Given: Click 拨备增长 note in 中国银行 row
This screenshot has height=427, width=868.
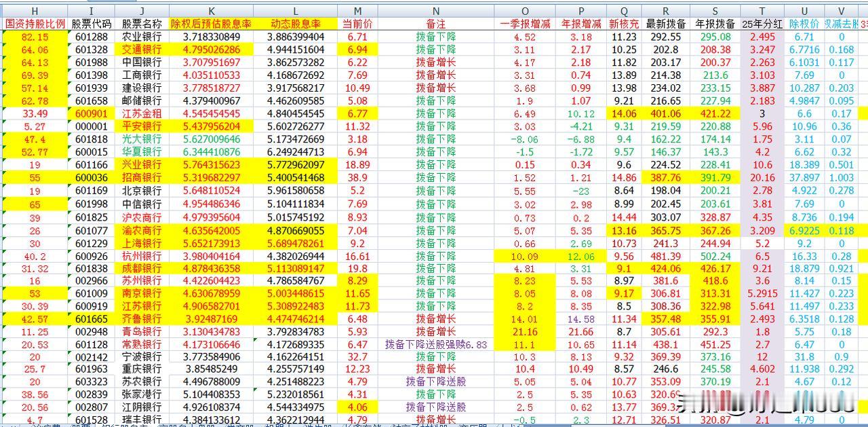Looking at the screenshot, I should [x=435, y=62].
